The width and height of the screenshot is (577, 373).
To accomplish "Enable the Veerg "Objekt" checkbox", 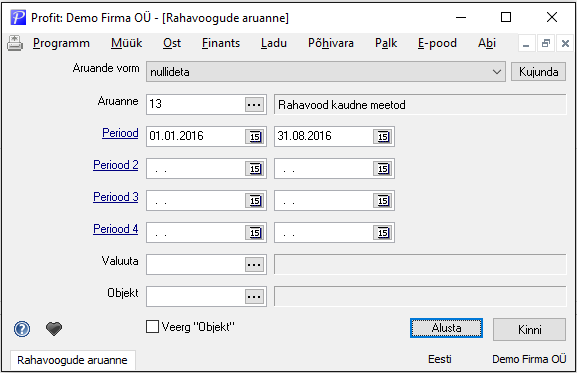I will (x=152, y=327).
